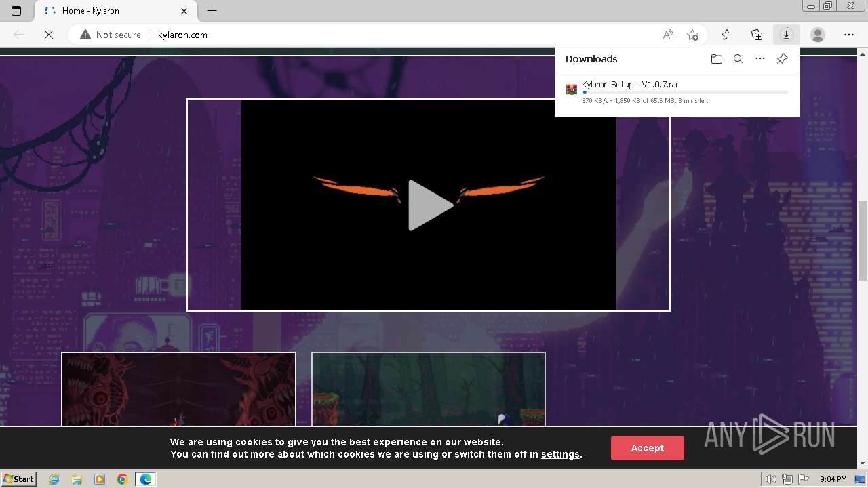The width and height of the screenshot is (868, 488).
Task: Open the green forest screenshot thumbnail
Action: coord(429,389)
